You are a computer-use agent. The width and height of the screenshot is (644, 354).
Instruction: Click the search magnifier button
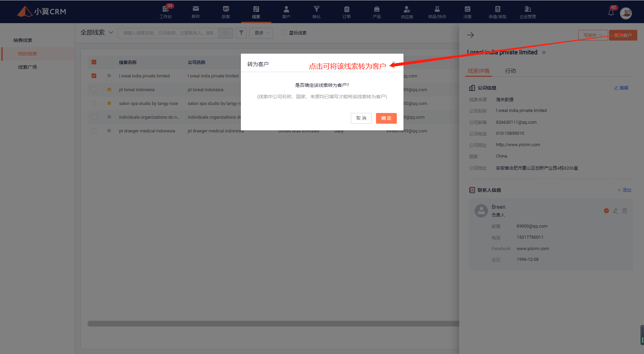point(226,33)
